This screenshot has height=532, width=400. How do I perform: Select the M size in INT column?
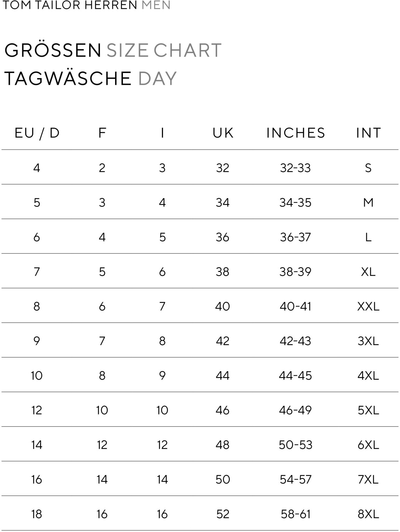(368, 203)
